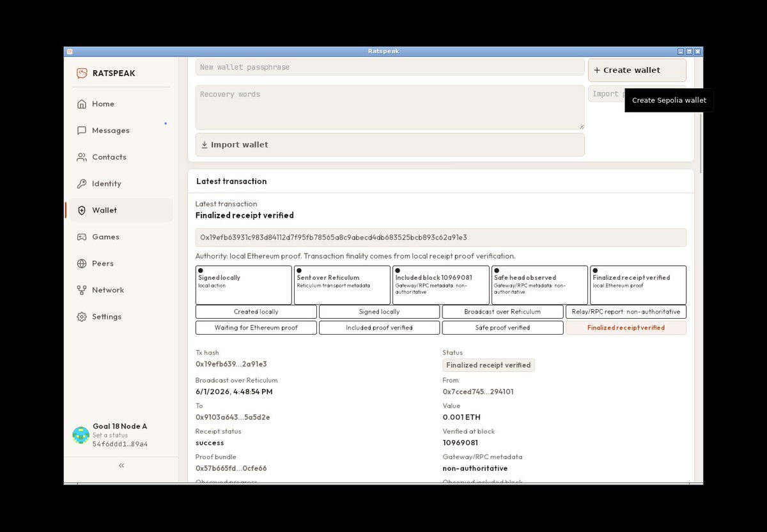Open Peers section label
The image size is (767, 532).
(x=103, y=264)
